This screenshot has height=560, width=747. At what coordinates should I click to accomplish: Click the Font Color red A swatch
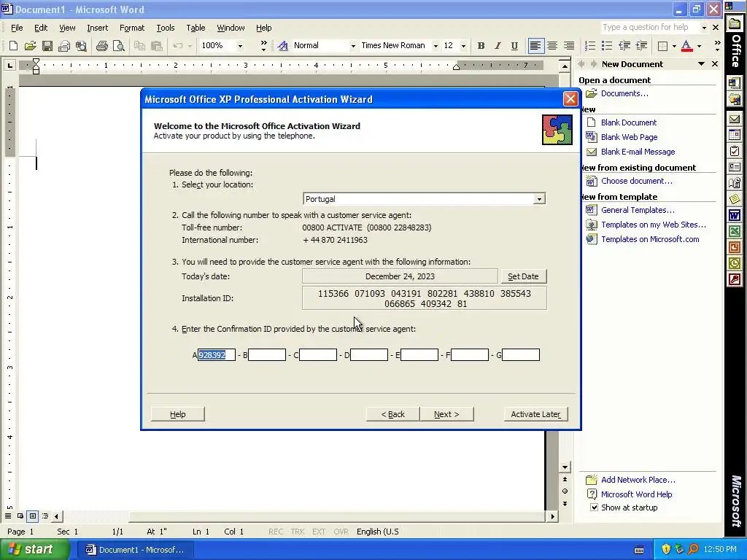(686, 46)
